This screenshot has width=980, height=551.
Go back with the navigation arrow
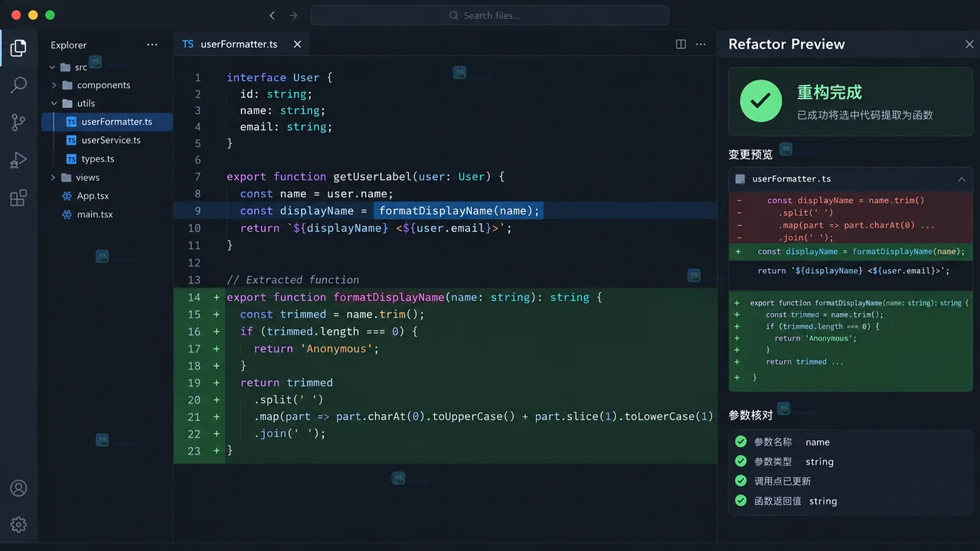(273, 15)
